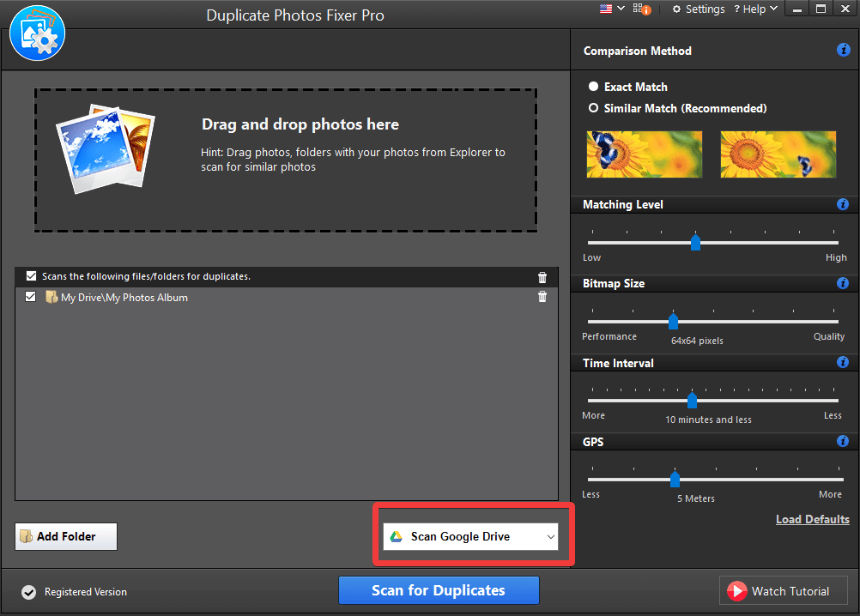Click the Load Defaults link
860x616 pixels.
tap(812, 519)
